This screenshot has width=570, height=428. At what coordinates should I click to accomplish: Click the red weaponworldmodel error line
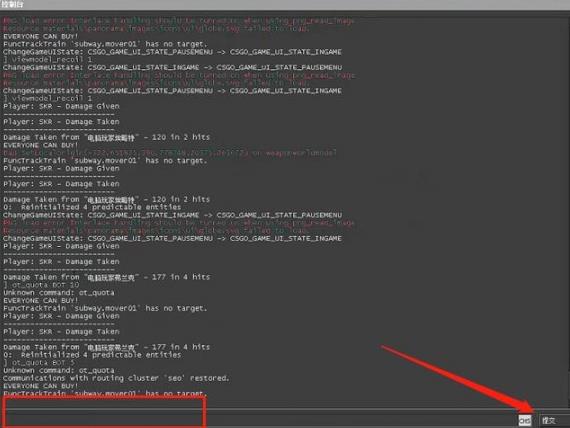click(x=170, y=153)
